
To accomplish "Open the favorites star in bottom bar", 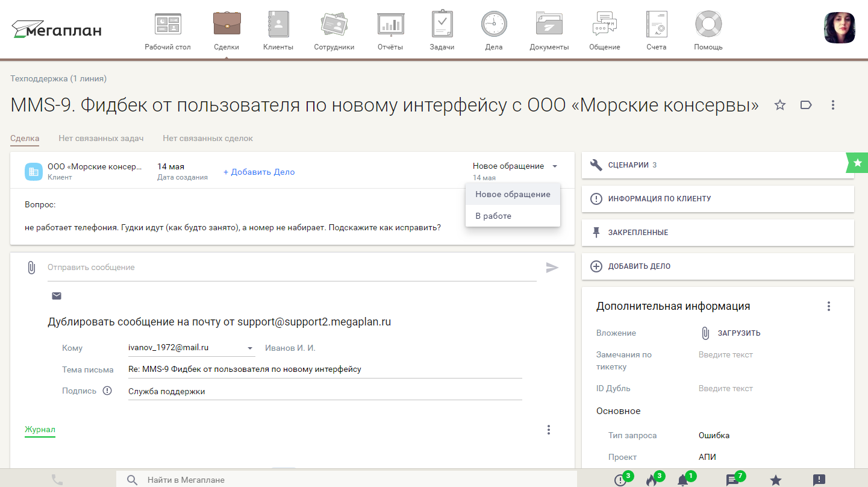I will [x=776, y=480].
